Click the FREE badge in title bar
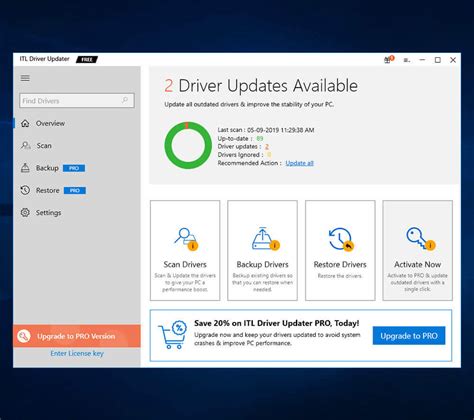The image size is (474, 420). tap(87, 59)
